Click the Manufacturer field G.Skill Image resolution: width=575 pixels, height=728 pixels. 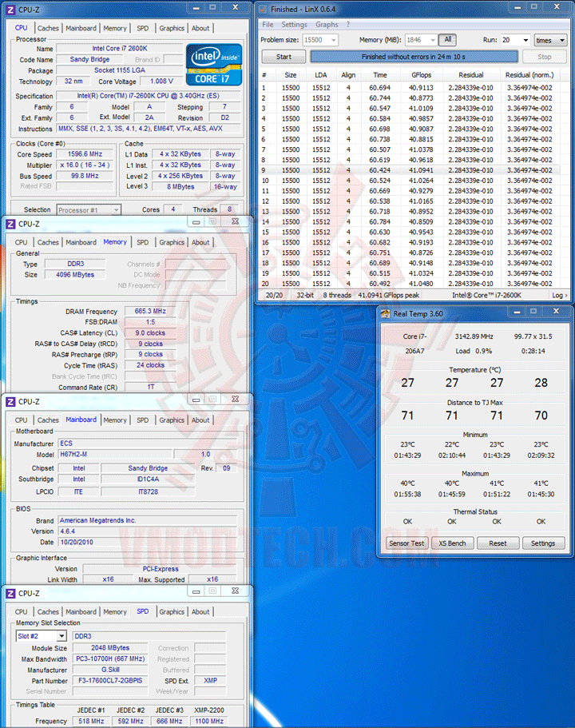tap(110, 670)
